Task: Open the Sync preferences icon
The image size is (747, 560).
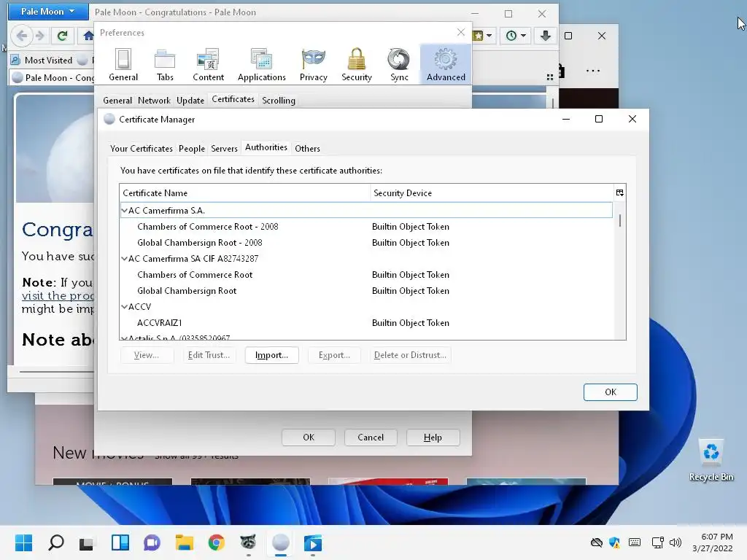Action: pos(399,65)
